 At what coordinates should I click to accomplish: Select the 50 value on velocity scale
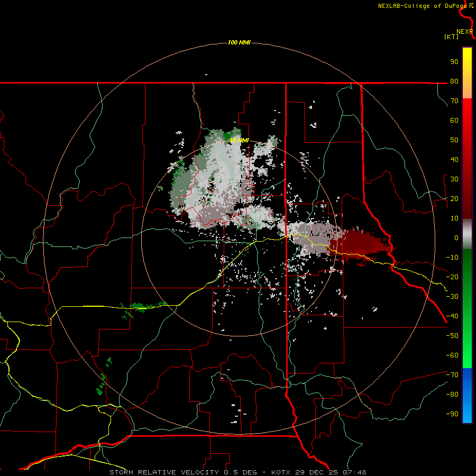[x=454, y=140]
